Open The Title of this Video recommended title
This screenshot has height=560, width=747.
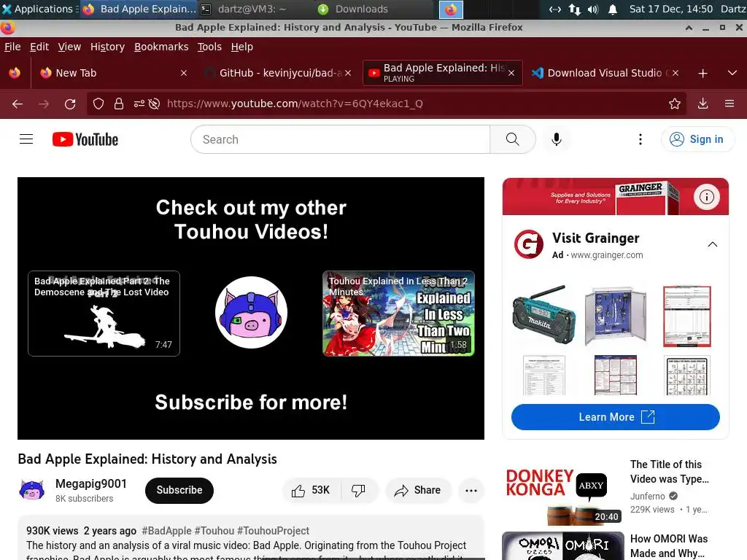[670, 472]
